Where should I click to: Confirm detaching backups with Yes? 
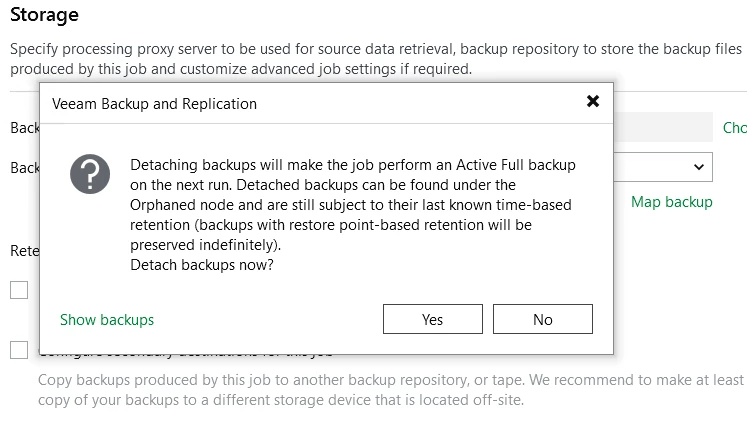pyautogui.click(x=432, y=319)
